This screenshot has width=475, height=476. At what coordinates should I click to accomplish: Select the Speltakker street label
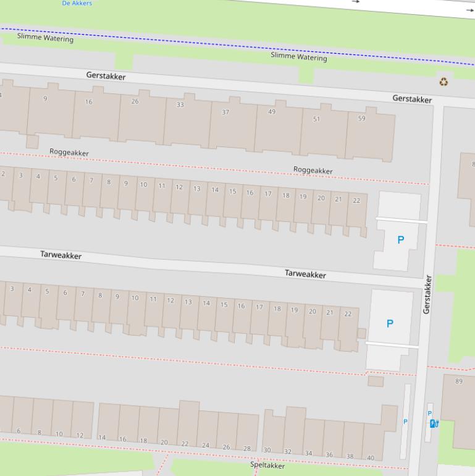(x=267, y=465)
